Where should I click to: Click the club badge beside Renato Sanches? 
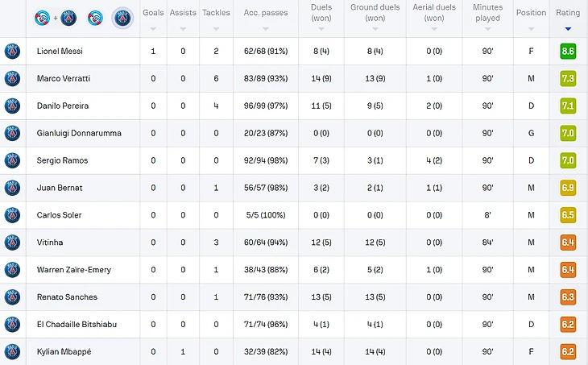tap(12, 297)
